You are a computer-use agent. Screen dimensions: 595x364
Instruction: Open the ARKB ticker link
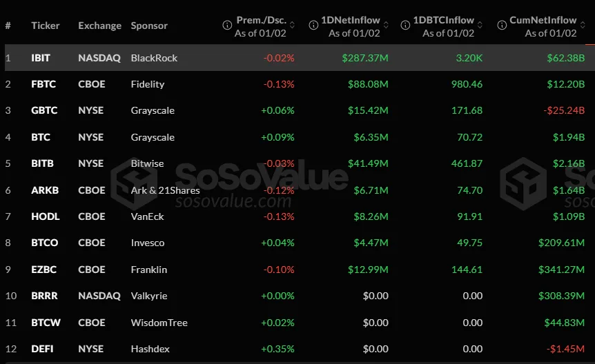(x=45, y=190)
